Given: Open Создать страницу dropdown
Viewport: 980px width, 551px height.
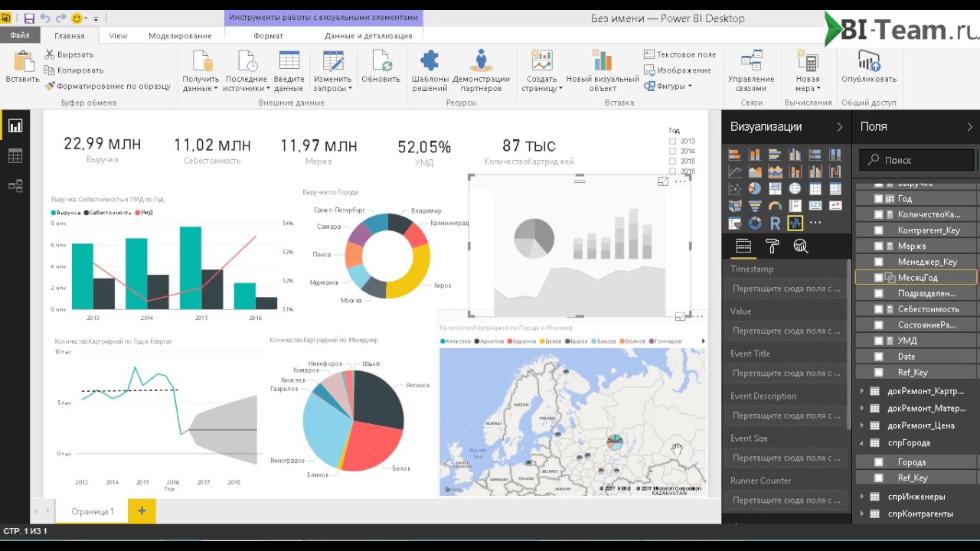Looking at the screenshot, I should point(542,70).
